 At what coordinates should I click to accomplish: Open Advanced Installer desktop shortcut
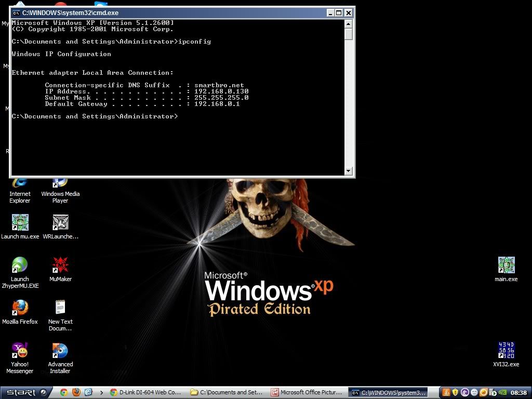[60, 351]
